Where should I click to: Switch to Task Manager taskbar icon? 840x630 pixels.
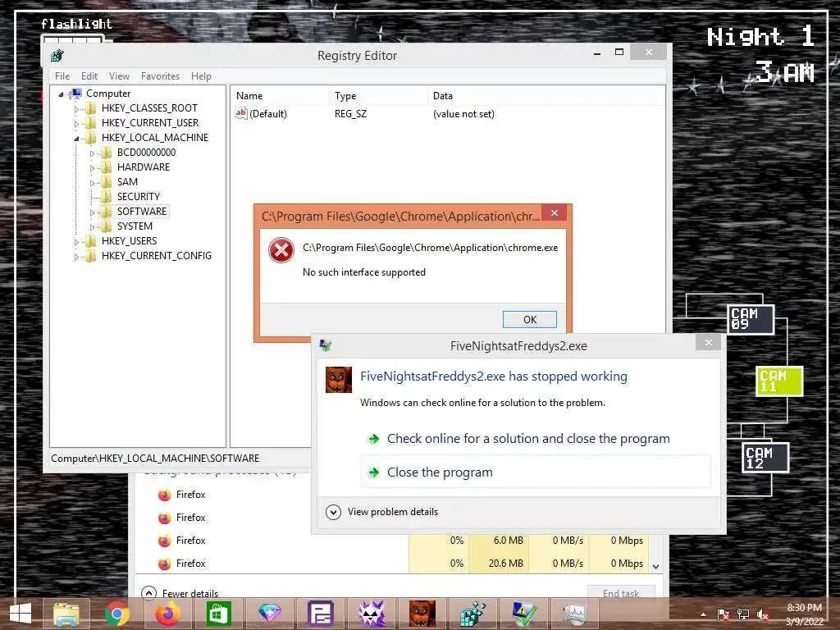(x=575, y=614)
